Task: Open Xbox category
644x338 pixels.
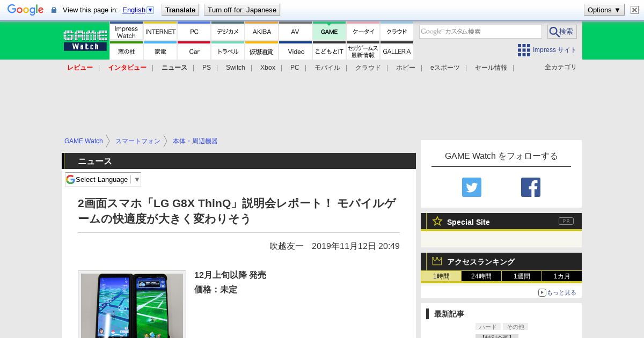Action: click(268, 68)
